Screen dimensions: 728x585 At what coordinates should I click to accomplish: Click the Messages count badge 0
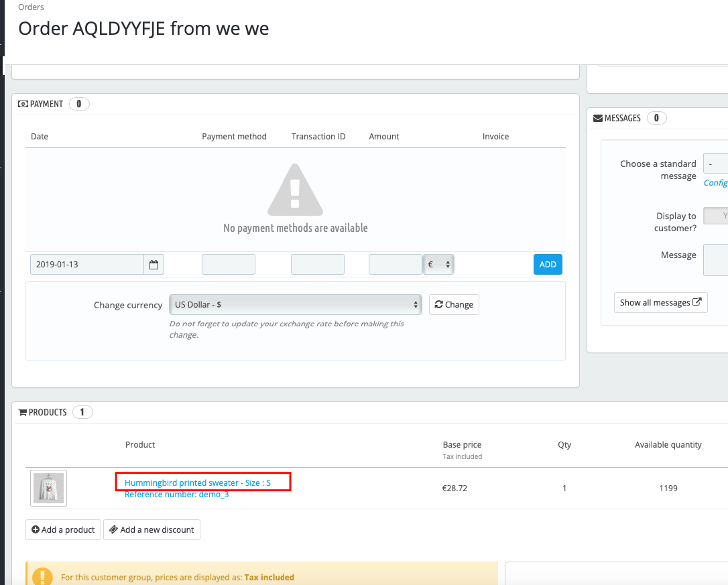pyautogui.click(x=656, y=118)
